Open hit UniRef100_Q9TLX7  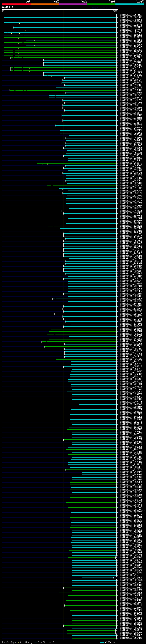[x=131, y=314]
